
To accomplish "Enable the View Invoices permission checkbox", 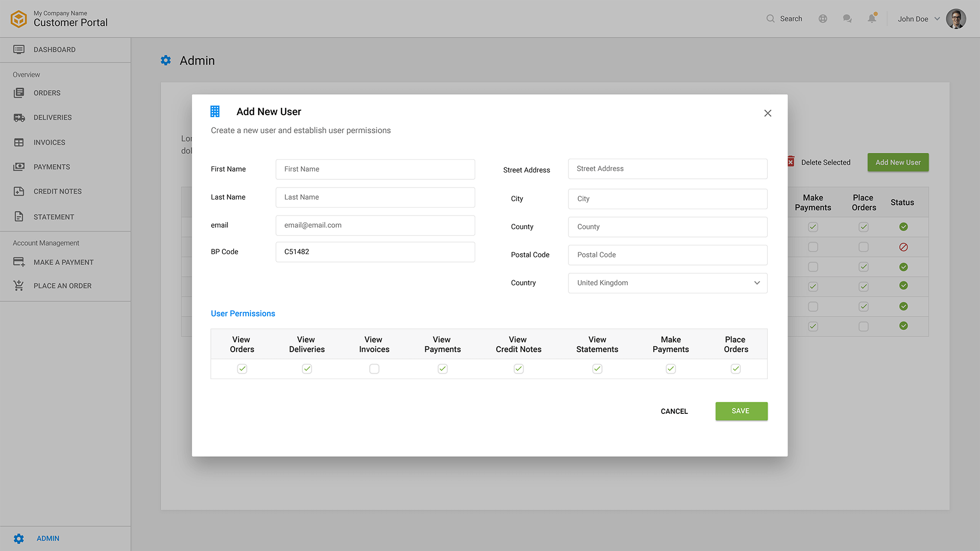I will 374,369.
